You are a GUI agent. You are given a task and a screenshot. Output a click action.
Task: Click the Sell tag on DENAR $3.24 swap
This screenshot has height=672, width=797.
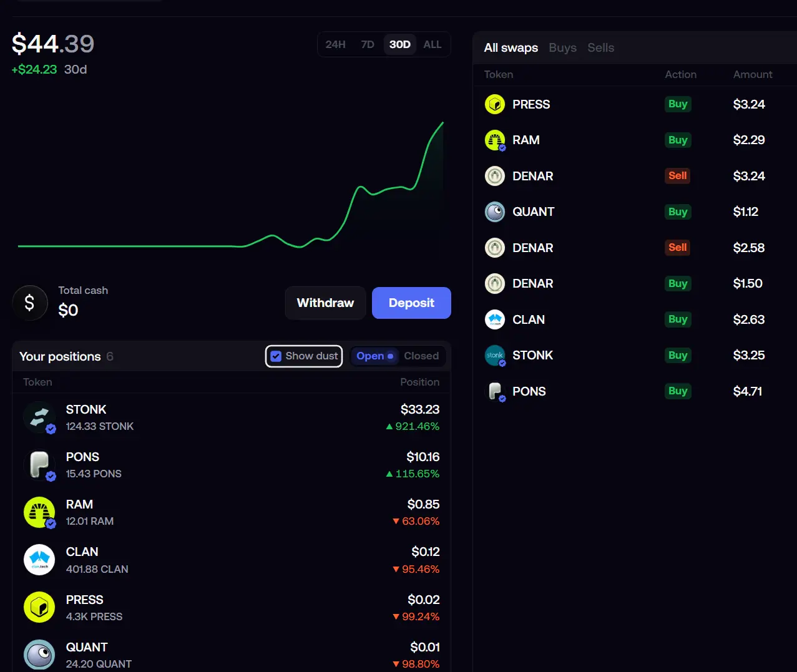click(x=678, y=176)
